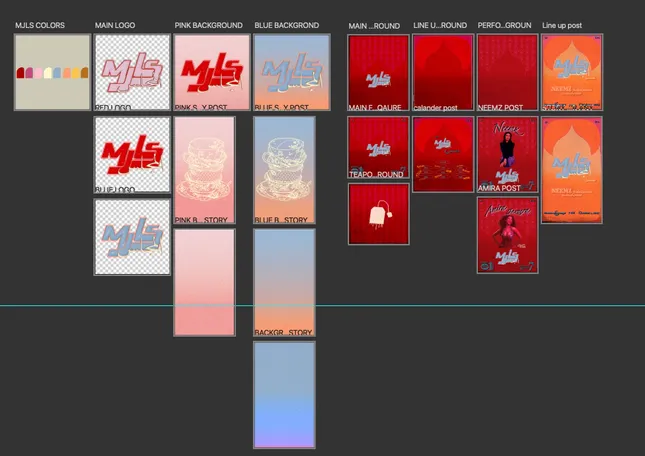Click the AMIRA POST artboard name
Image resolution: width=645 pixels, height=456 pixels.
click(x=499, y=188)
